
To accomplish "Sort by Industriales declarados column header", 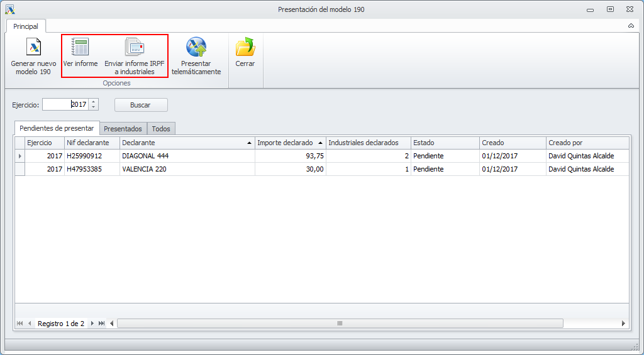I will [369, 143].
